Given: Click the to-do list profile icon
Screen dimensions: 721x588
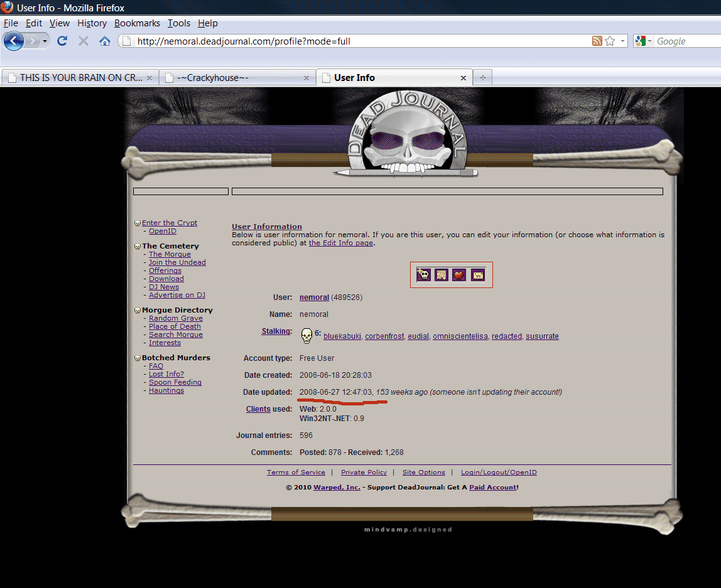Looking at the screenshot, I should [442, 275].
